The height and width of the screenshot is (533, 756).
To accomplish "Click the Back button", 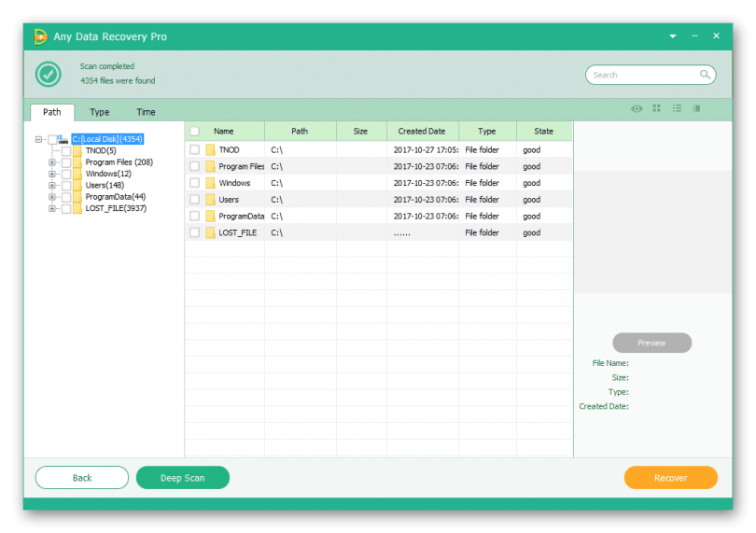I will [82, 478].
